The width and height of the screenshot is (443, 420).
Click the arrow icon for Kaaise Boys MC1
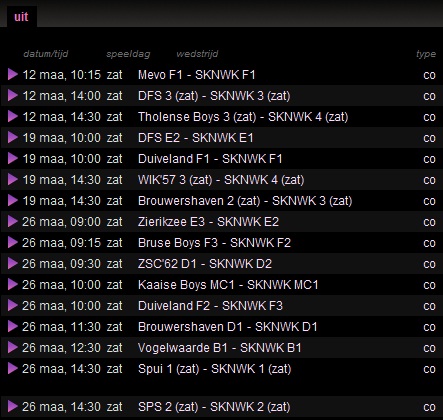click(x=13, y=284)
